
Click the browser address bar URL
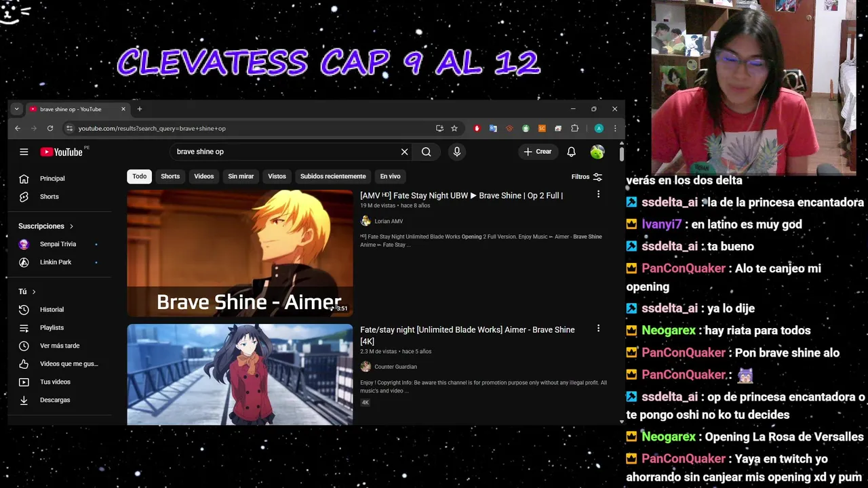click(x=152, y=128)
